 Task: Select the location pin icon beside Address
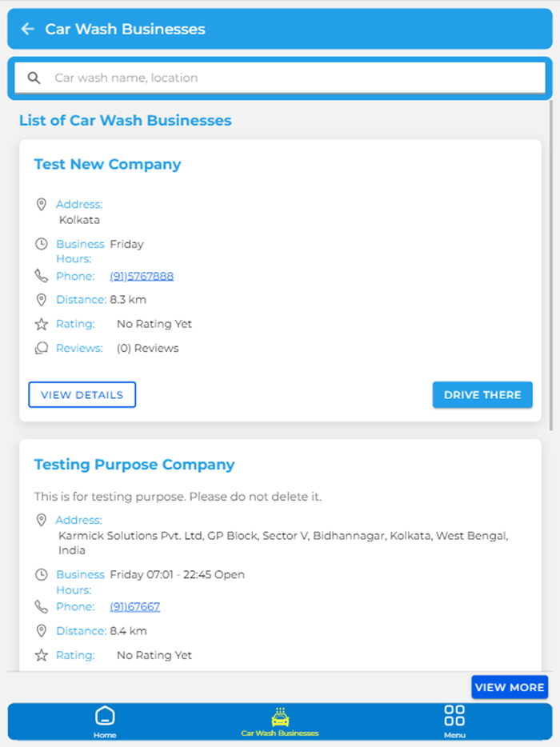click(42, 204)
